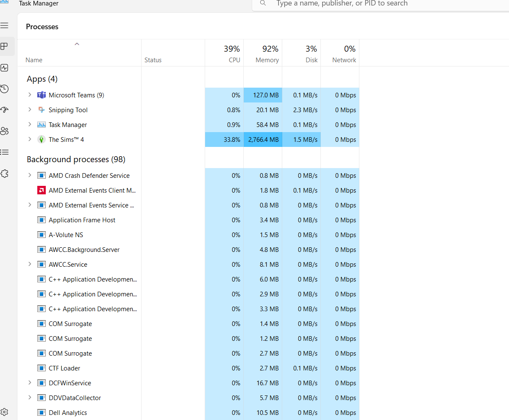
Task: Open App history from the sidebar
Action: (4, 89)
